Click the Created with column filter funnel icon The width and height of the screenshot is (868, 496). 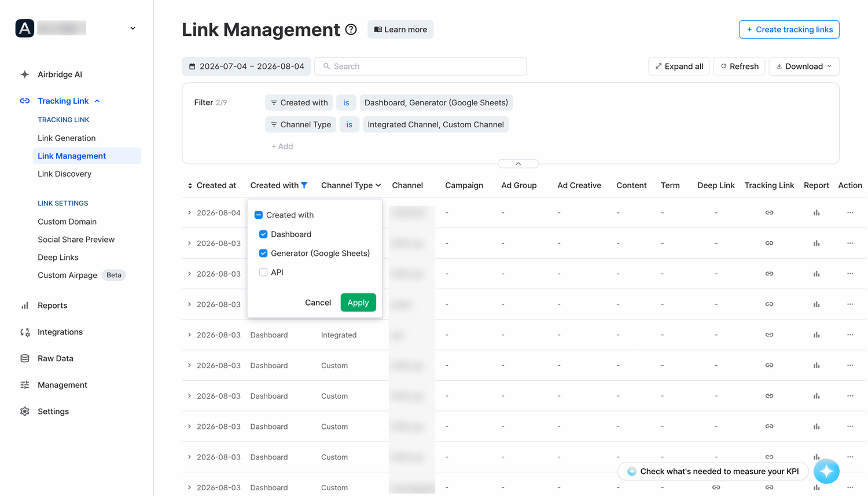304,185
